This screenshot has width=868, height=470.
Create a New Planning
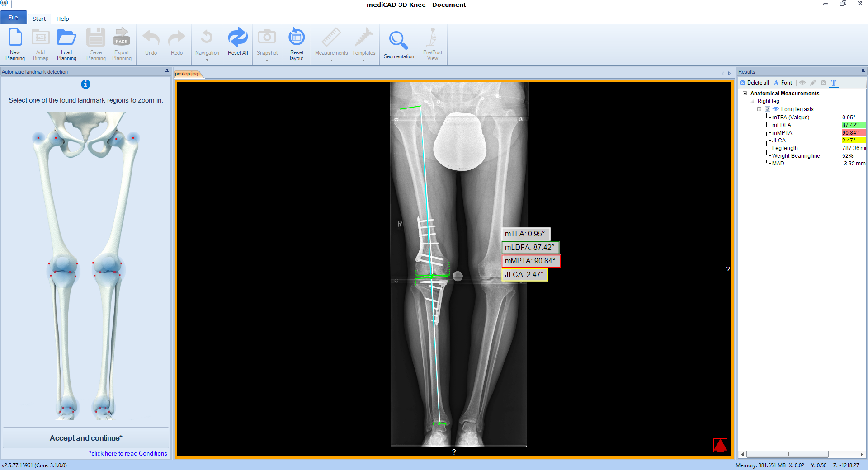click(15, 44)
